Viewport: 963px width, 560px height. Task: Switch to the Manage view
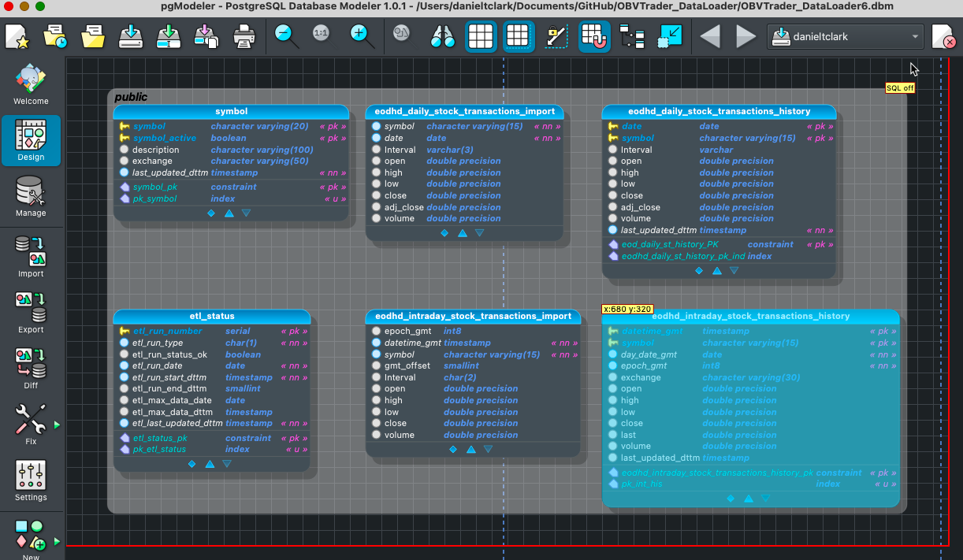[31, 196]
